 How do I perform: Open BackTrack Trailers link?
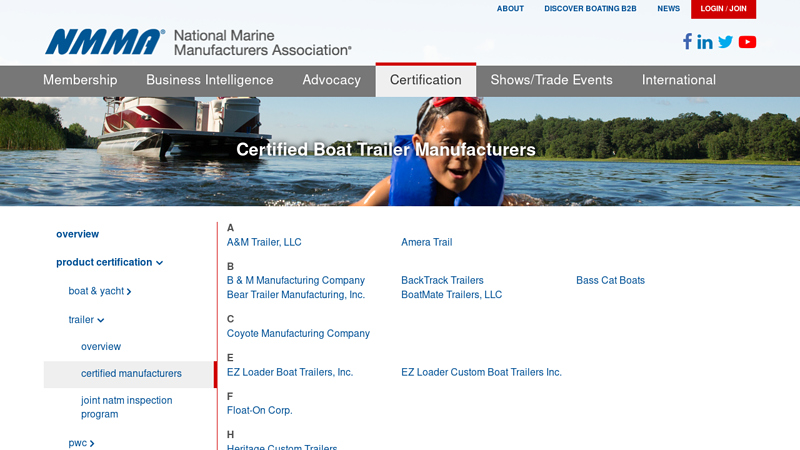click(442, 281)
